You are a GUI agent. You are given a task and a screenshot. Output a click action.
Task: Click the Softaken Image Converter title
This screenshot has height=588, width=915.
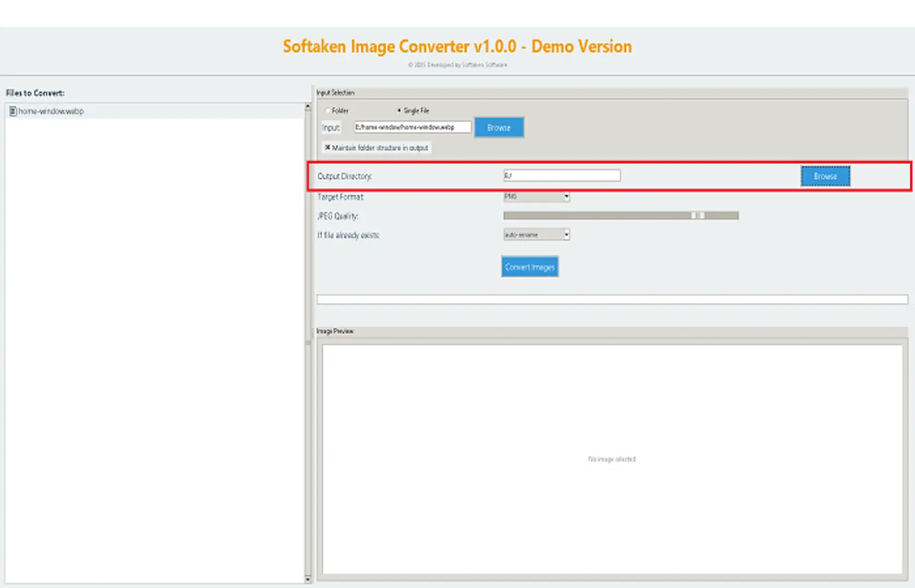click(x=457, y=47)
